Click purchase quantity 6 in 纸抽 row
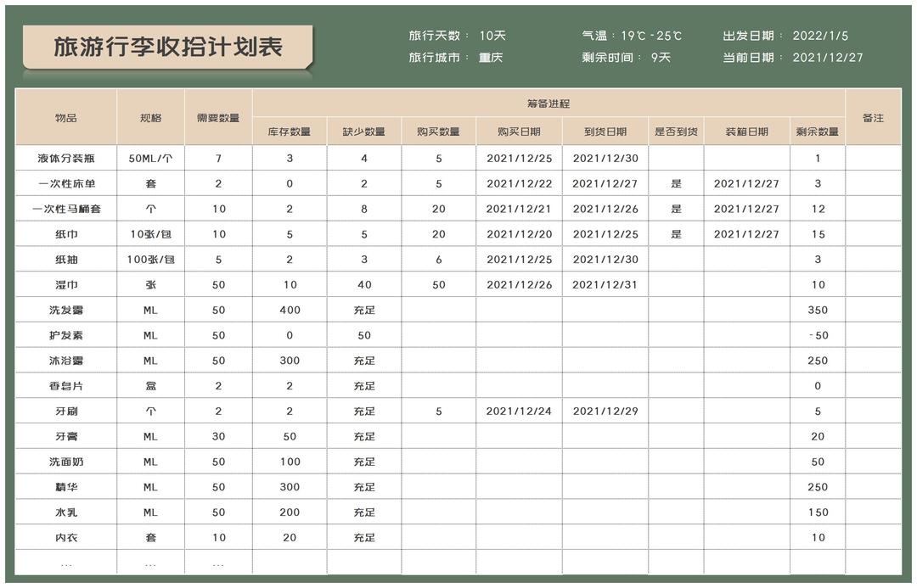Screen dimensions: 917x588 (x=439, y=260)
